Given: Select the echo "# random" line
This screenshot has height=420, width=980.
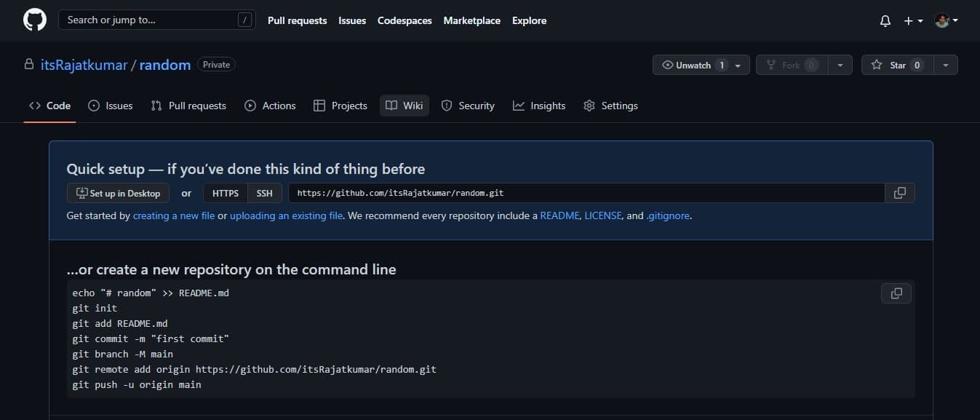Looking at the screenshot, I should [x=151, y=293].
